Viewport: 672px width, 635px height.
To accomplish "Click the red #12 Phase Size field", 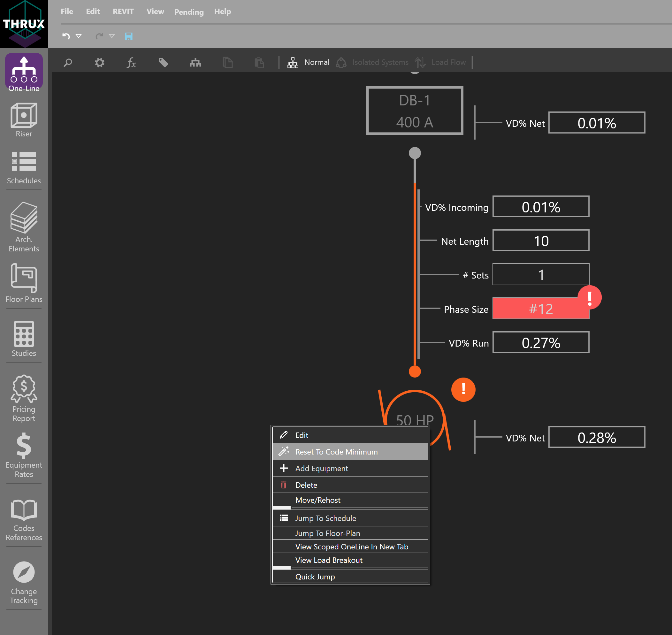I will 540,309.
